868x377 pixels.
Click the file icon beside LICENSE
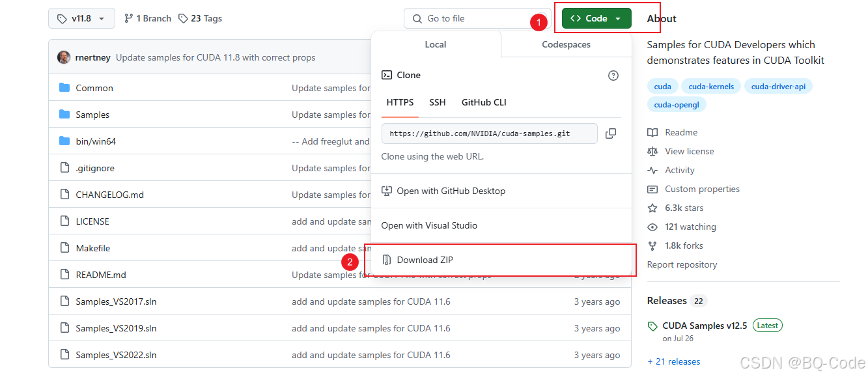[x=64, y=221]
